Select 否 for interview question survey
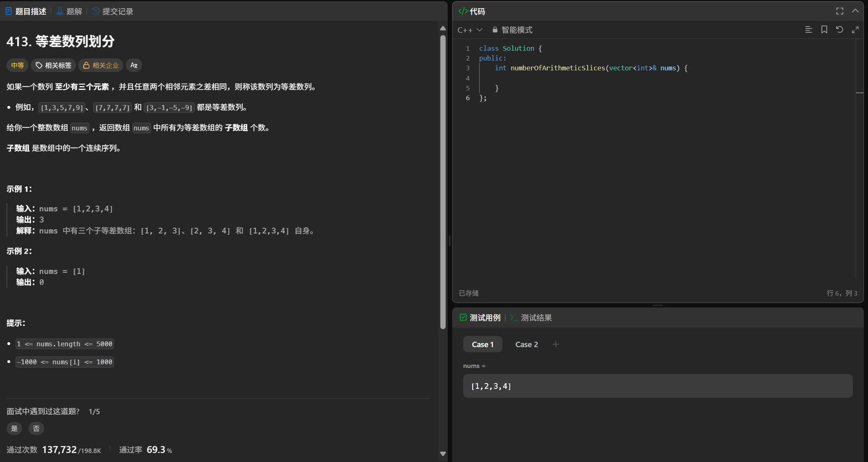Screen dimensions: 868x462 [x=36, y=428]
